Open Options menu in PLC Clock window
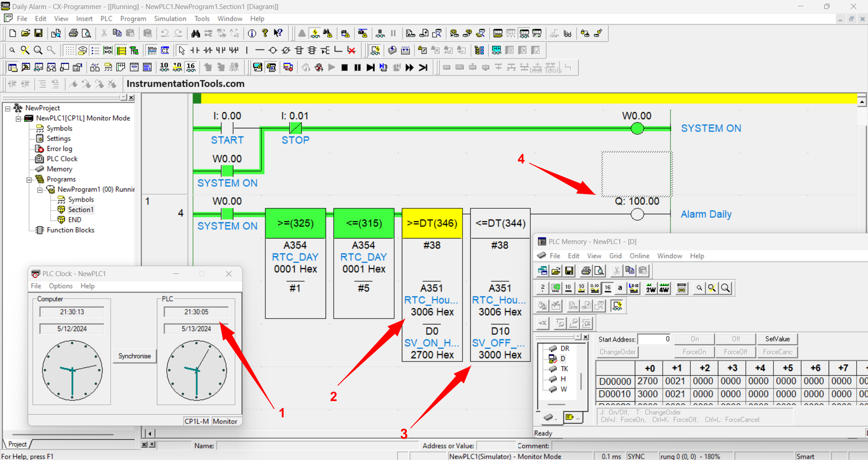The height and width of the screenshot is (460, 868). pos(61,286)
